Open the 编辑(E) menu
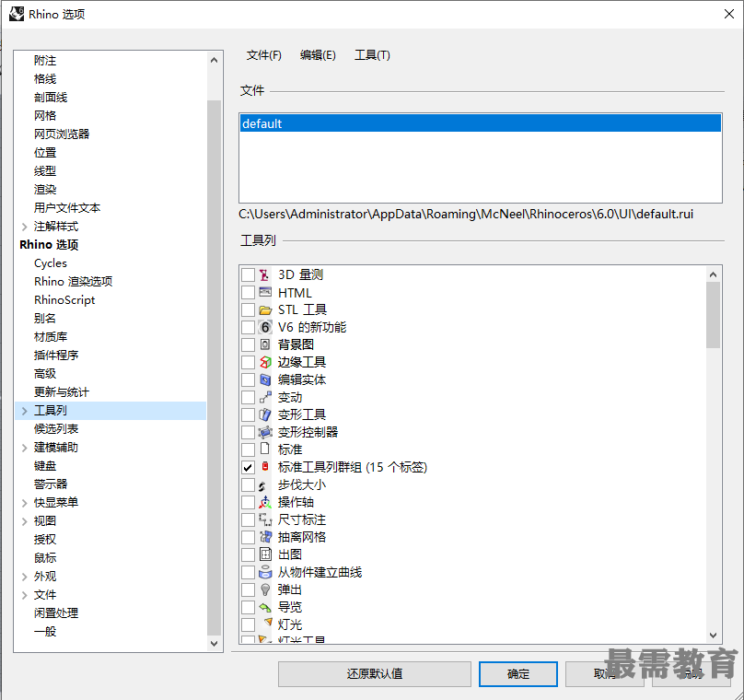This screenshot has width=744, height=700. pyautogui.click(x=318, y=55)
